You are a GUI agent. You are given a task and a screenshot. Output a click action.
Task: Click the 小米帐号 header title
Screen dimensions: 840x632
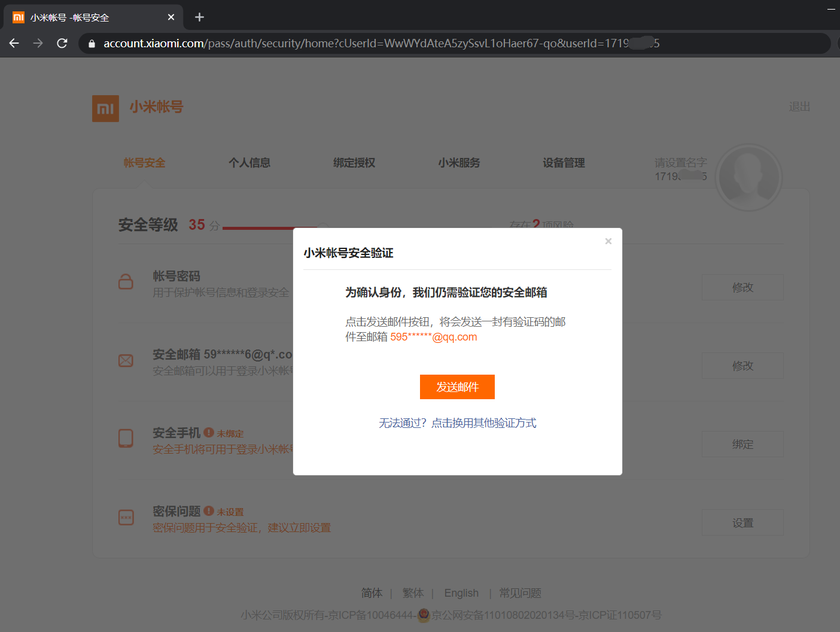coord(156,107)
